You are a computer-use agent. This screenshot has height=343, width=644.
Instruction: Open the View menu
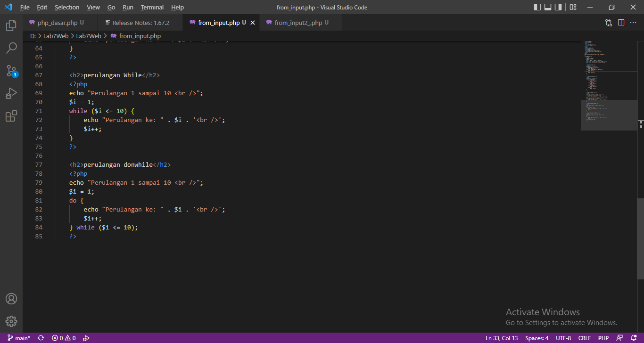pyautogui.click(x=93, y=7)
